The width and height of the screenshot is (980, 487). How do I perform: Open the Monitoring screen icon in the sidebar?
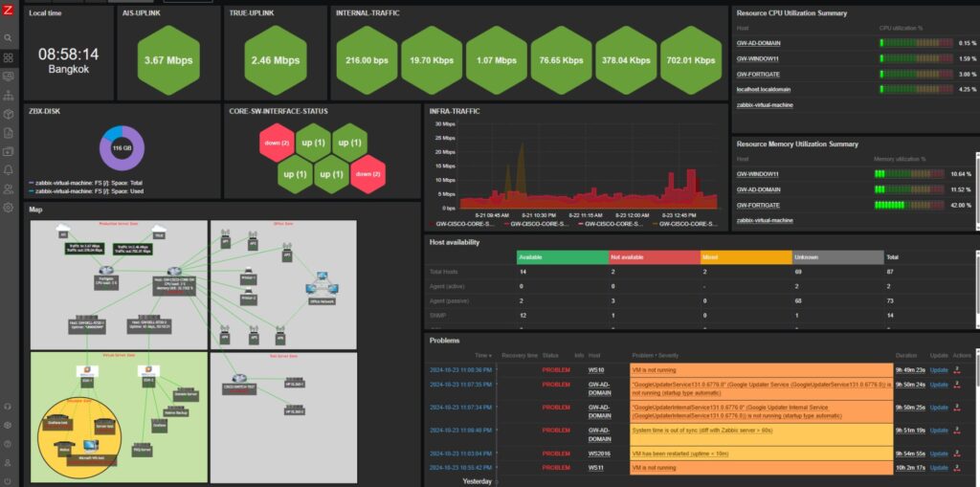pyautogui.click(x=8, y=77)
